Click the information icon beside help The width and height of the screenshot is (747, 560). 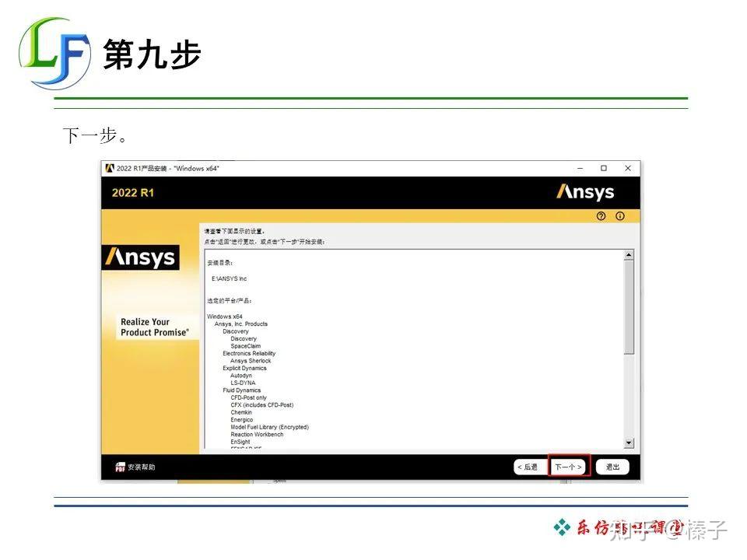coord(619,216)
